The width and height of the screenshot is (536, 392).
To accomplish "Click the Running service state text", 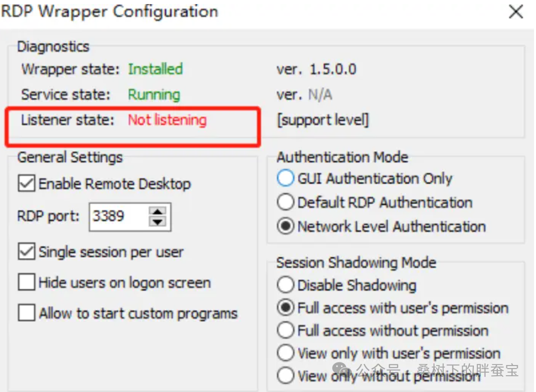I will click(154, 95).
